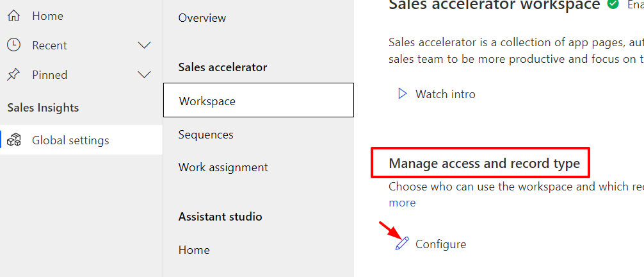Click the Watch intro text

coord(446,94)
